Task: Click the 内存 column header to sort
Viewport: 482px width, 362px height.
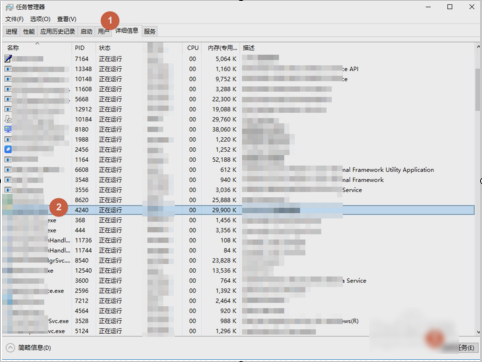Action: pos(221,48)
